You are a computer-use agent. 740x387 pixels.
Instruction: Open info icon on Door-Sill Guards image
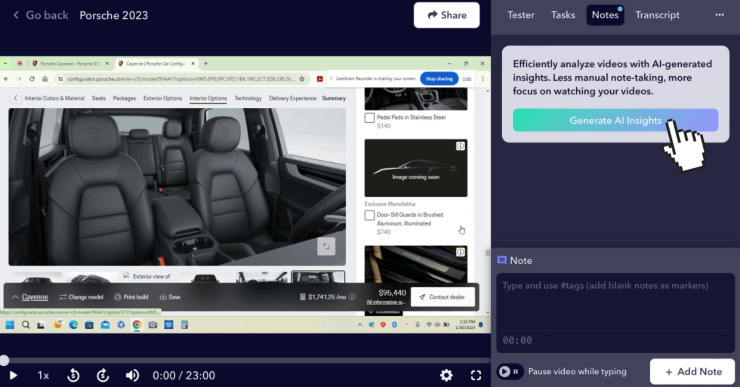pos(460,146)
